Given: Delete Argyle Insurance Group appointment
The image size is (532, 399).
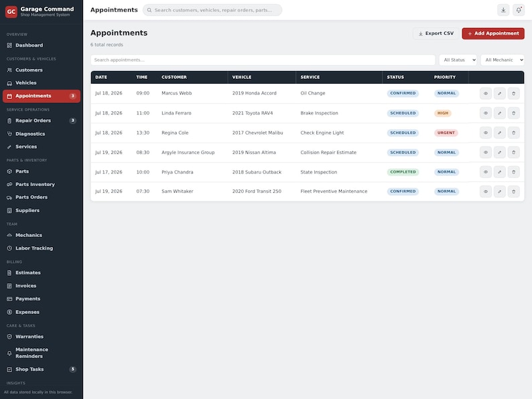Looking at the screenshot, I should [513, 153].
